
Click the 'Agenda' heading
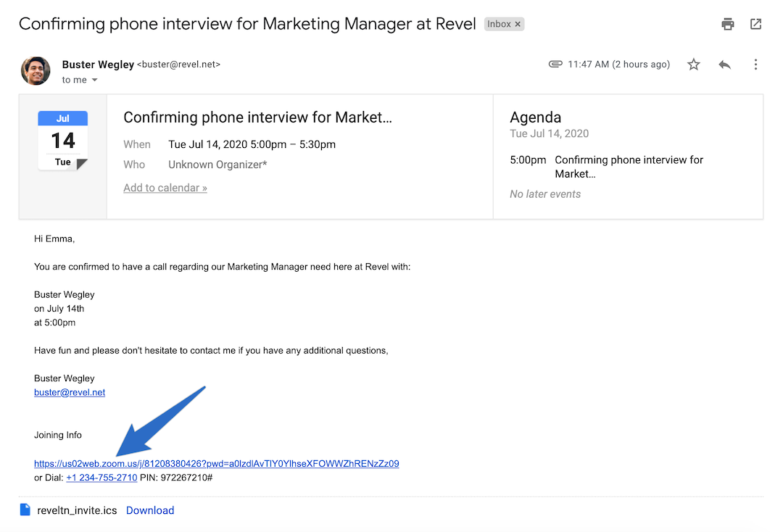pos(535,117)
